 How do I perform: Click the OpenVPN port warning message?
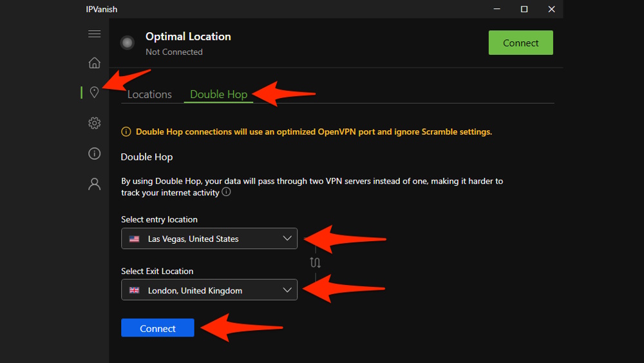314,132
